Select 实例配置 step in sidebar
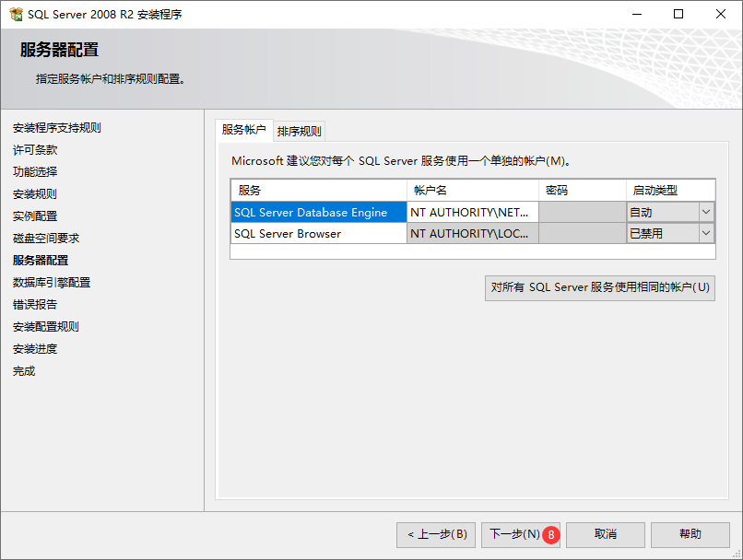The image size is (743, 560). [35, 216]
